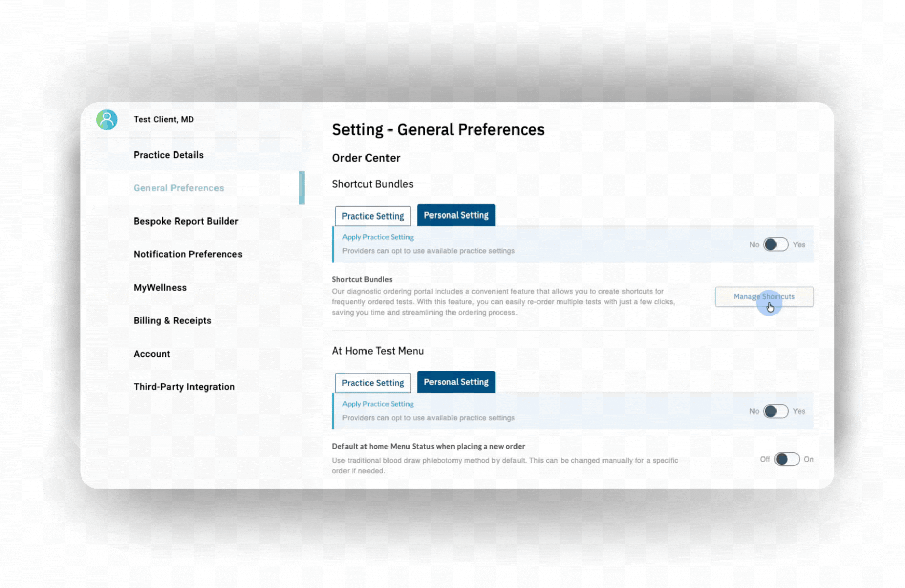Toggle Apply Practice Setting for Shortcut Bundles
905x588 pixels.
click(775, 245)
